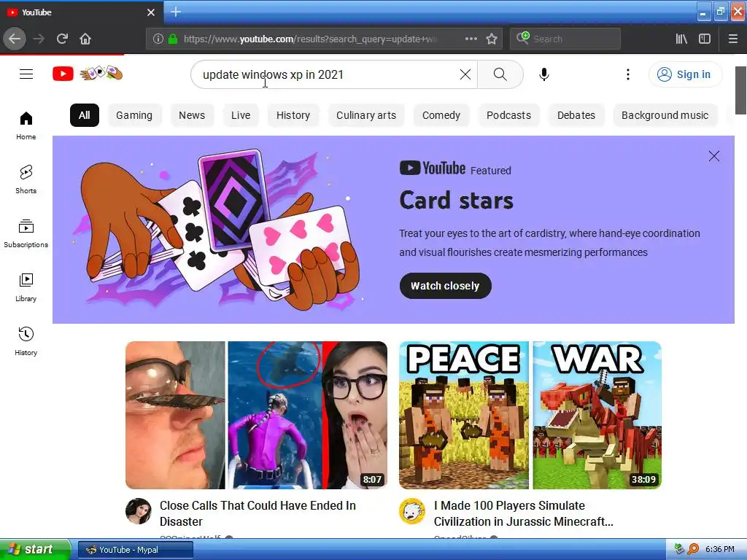747x560 pixels.
Task: Click the system tray clock 6:36 PM
Action: coord(719,550)
